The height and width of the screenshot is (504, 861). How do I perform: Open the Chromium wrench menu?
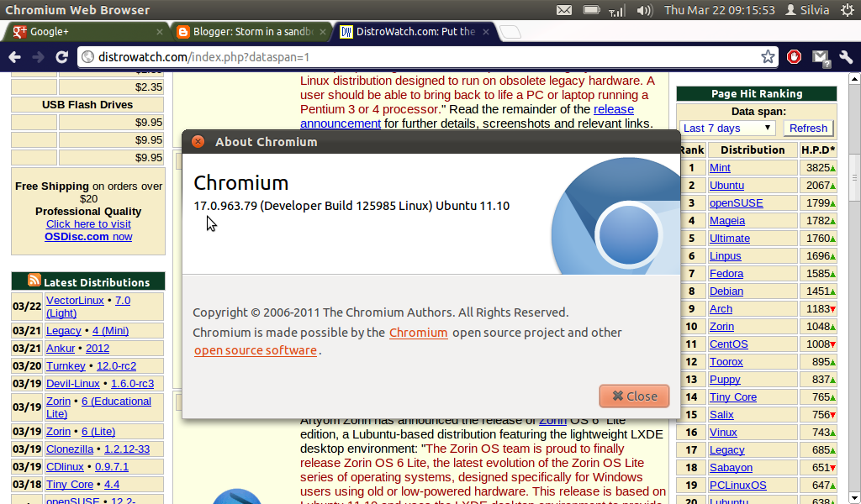(846, 56)
